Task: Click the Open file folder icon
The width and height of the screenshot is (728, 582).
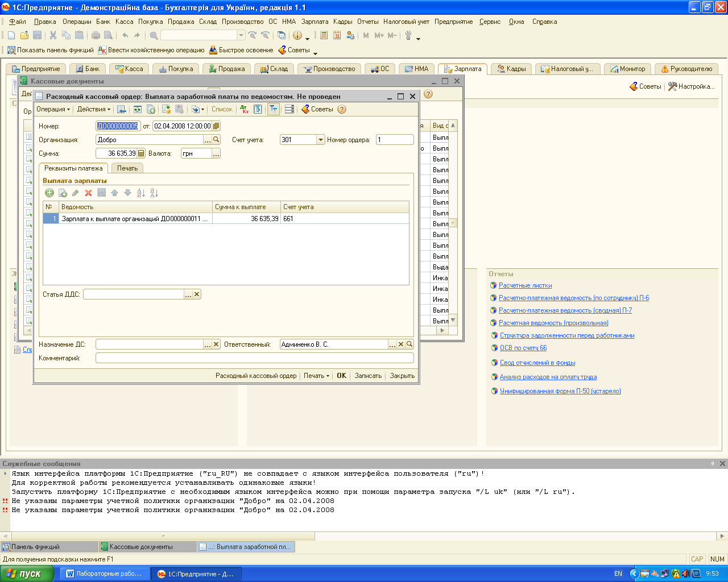Action: pyautogui.click(x=24, y=35)
